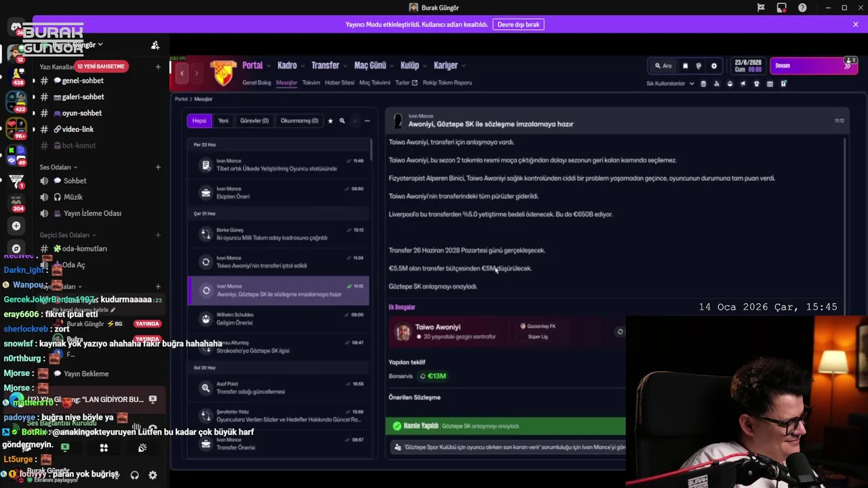Open the Transfer menu
Viewport: 868px width, 488px height.
tap(325, 66)
